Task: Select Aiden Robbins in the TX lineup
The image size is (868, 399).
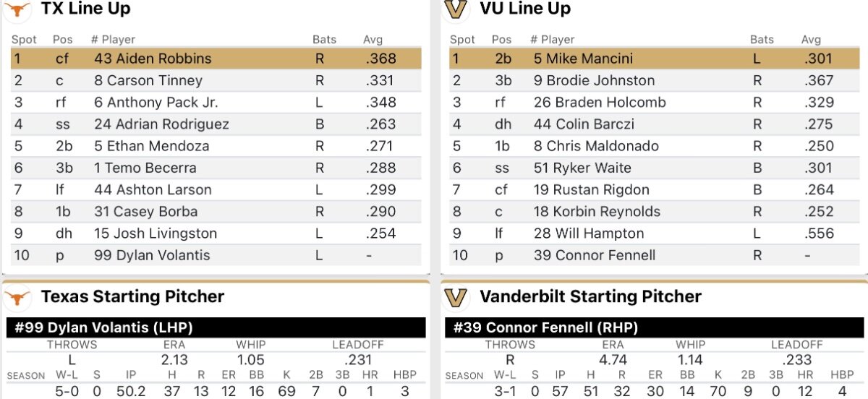Action: coord(153,59)
